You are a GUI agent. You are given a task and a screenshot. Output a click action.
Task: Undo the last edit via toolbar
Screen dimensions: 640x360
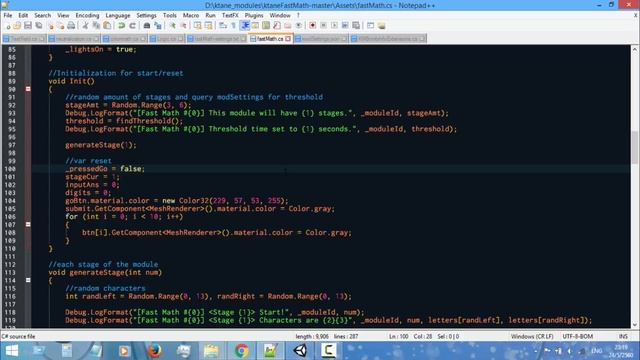[x=121, y=26]
